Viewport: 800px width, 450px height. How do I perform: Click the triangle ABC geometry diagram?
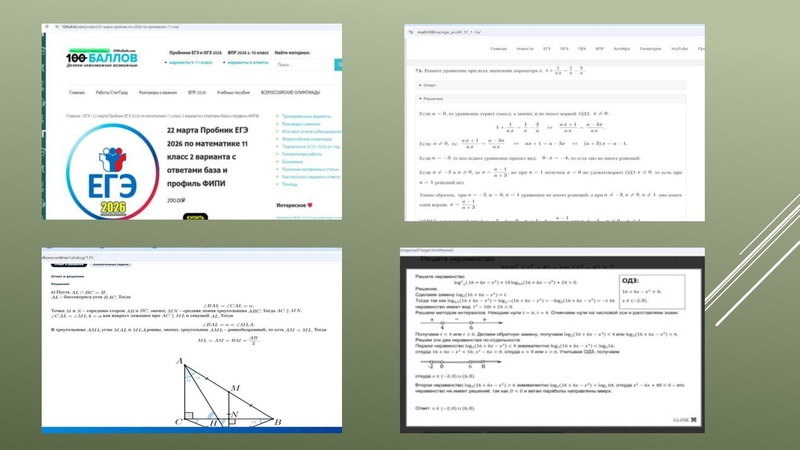229,393
